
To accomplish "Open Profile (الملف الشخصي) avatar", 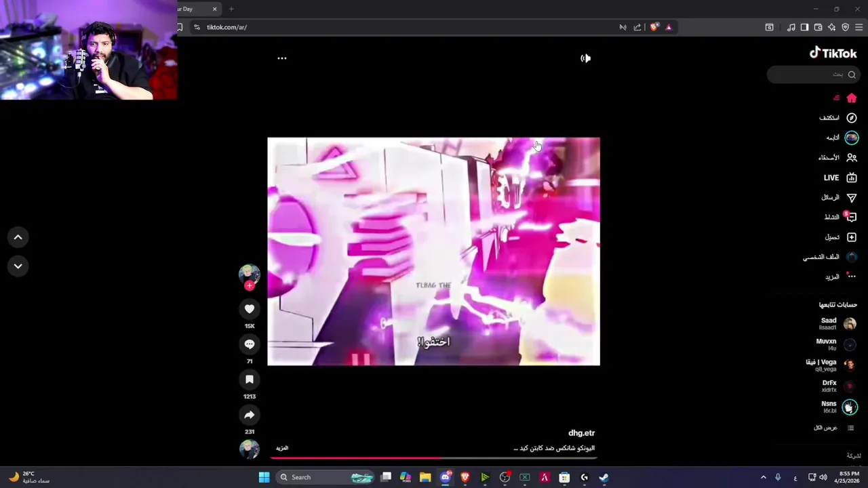I will 852,257.
